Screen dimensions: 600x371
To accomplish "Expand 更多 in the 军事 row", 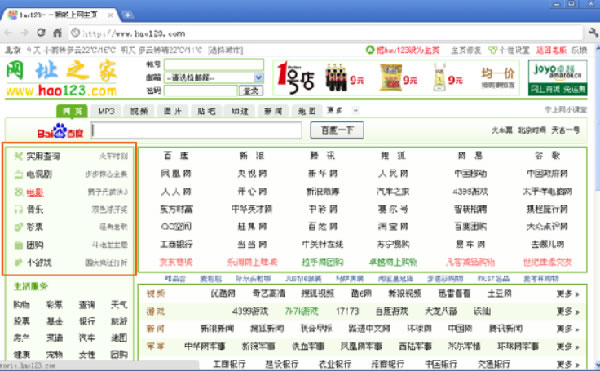I will tap(568, 347).
